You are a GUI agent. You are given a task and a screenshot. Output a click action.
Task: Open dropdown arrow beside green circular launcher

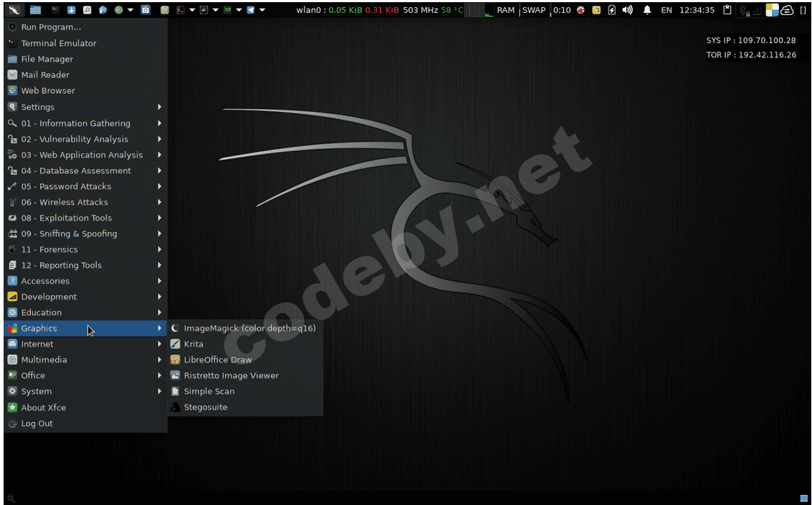tap(130, 10)
